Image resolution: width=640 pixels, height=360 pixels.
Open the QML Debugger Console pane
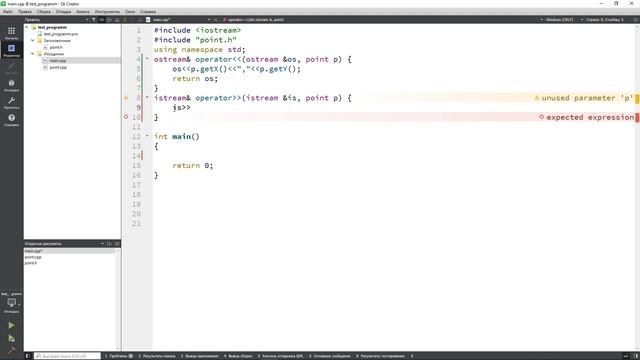click(x=280, y=356)
